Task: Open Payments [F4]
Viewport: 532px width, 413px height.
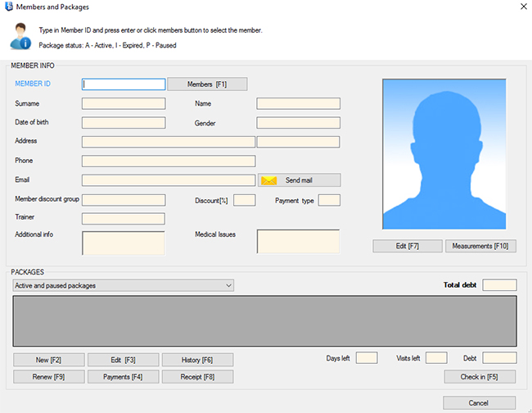Action: click(x=123, y=377)
